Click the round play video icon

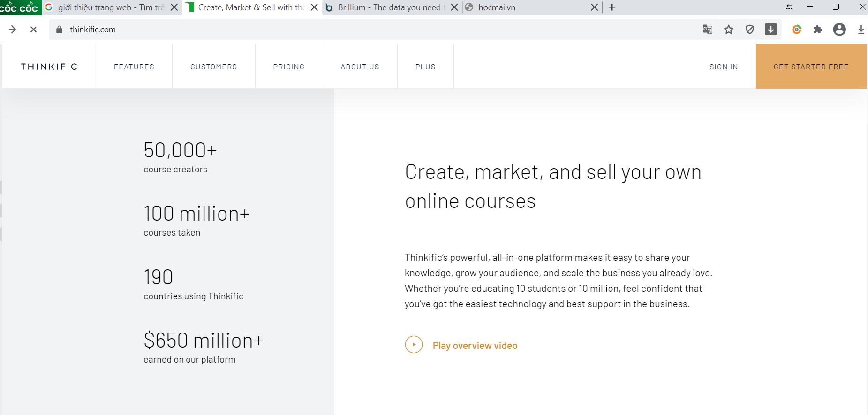(414, 345)
